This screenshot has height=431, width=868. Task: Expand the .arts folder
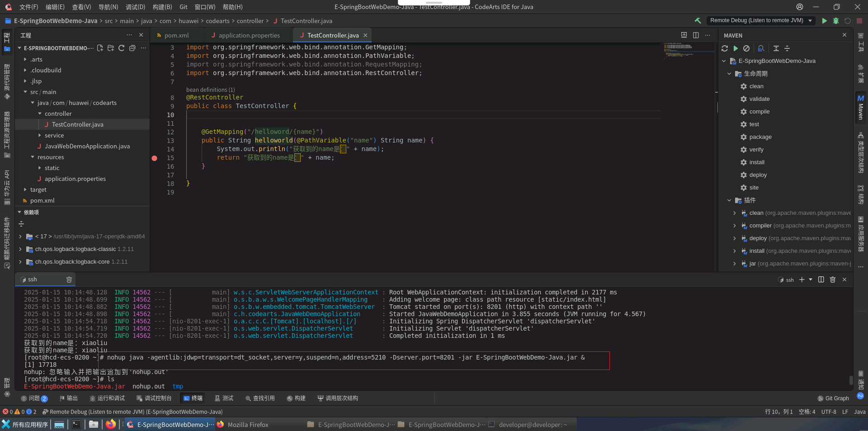[25, 59]
